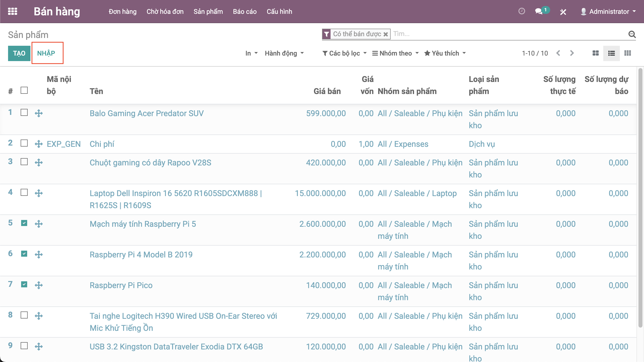644x362 pixels.
Task: Switch to grid table view icon
Action: pyautogui.click(x=627, y=53)
